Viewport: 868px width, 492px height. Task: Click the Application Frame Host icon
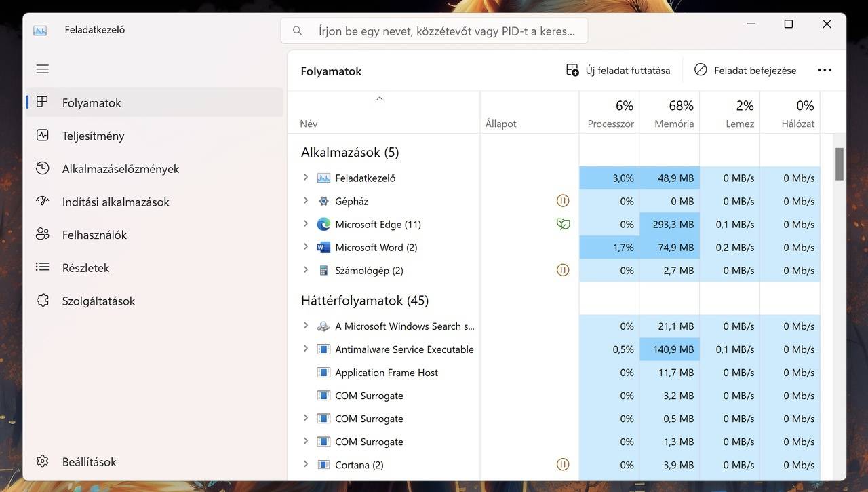323,373
